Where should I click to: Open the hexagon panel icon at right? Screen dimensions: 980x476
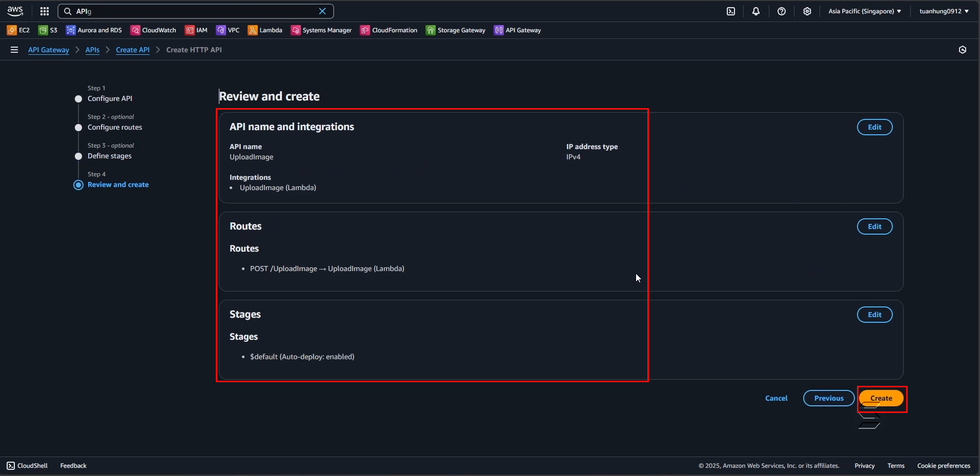(963, 50)
